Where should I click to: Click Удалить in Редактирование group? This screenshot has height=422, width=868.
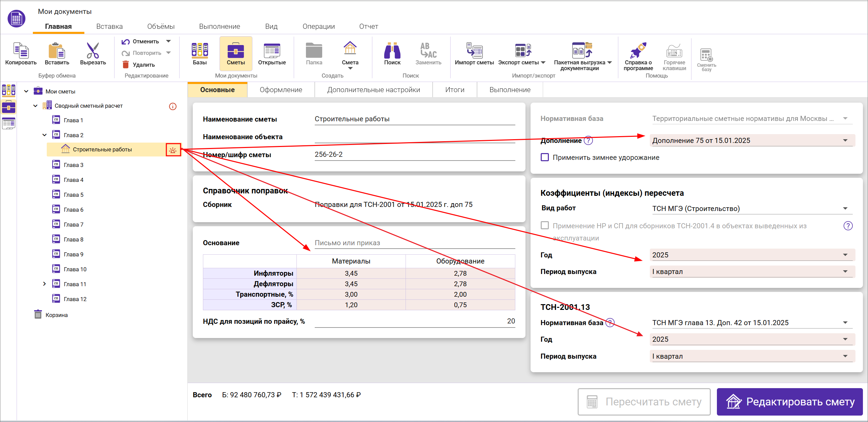pos(143,65)
